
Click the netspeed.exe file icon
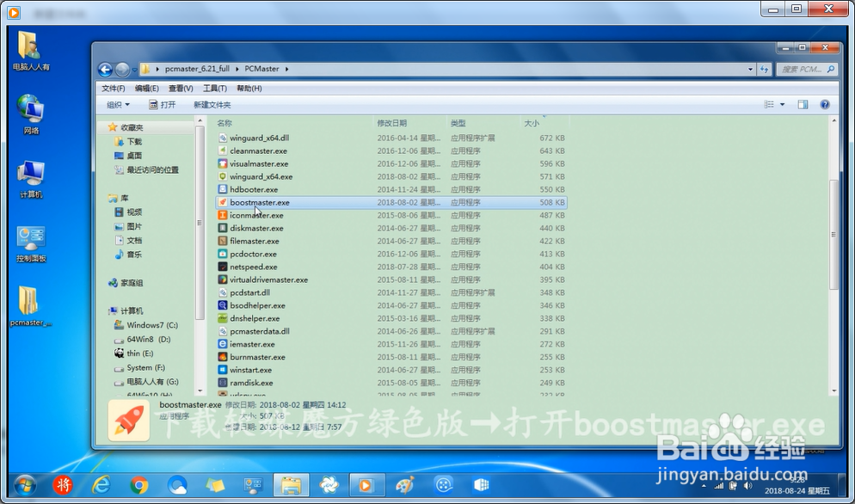223,267
